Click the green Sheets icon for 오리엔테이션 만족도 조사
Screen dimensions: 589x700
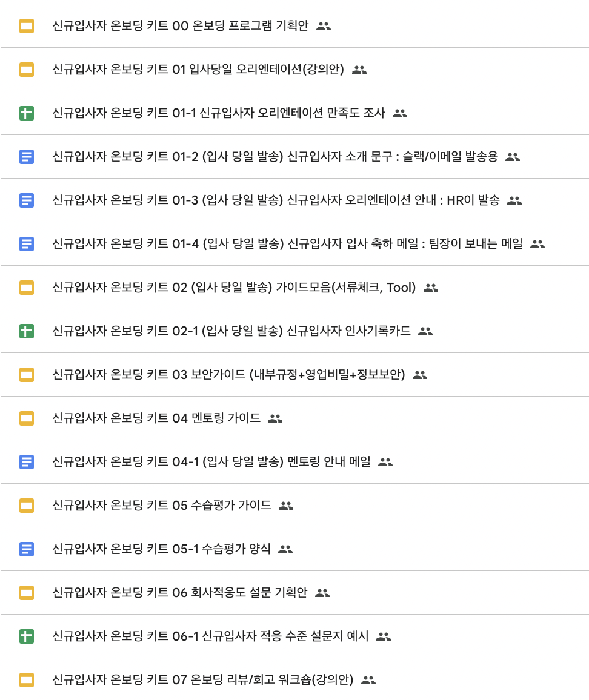26,113
